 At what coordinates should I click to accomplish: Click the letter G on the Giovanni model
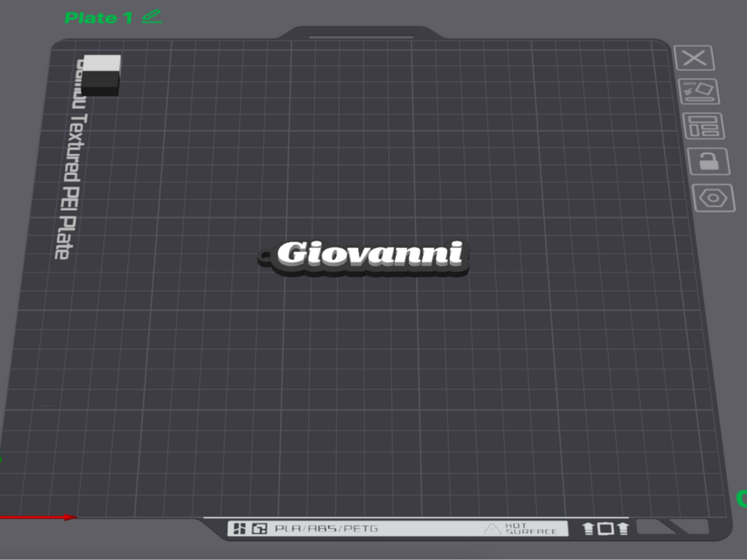coord(292,253)
